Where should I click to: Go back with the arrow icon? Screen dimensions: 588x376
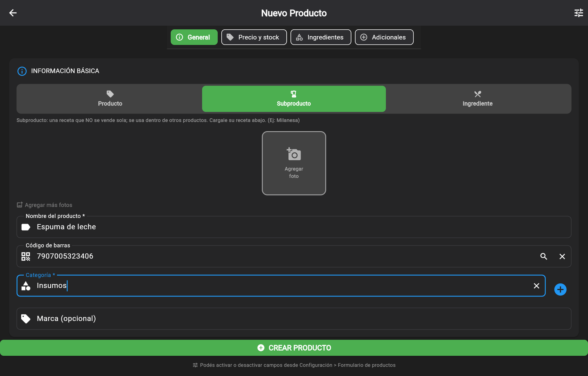click(13, 13)
